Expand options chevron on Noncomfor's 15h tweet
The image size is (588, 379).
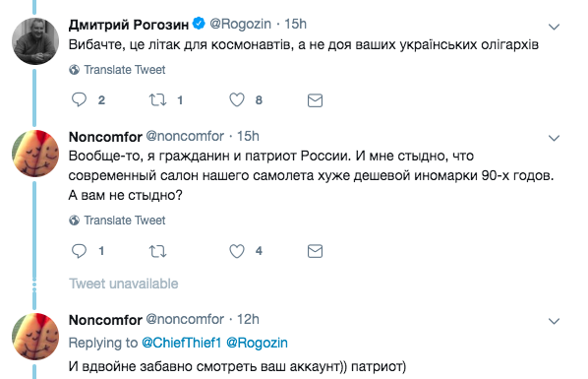click(554, 138)
